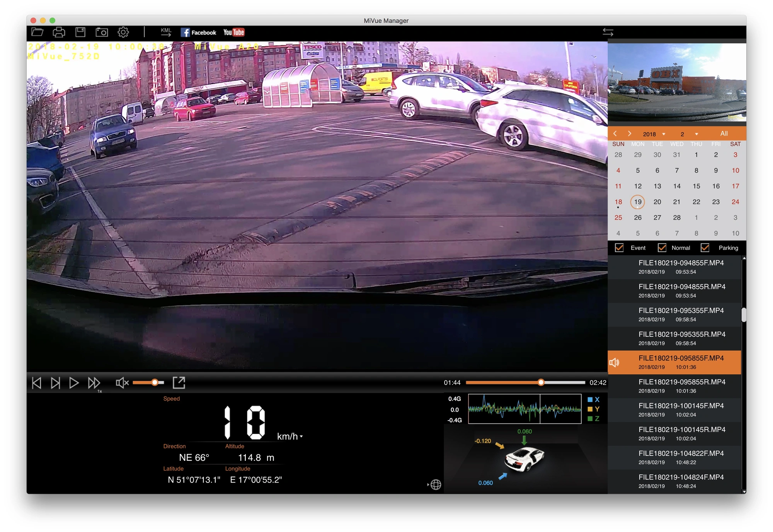This screenshot has height=532, width=773.
Task: Select calendar day 20
Action: (657, 202)
